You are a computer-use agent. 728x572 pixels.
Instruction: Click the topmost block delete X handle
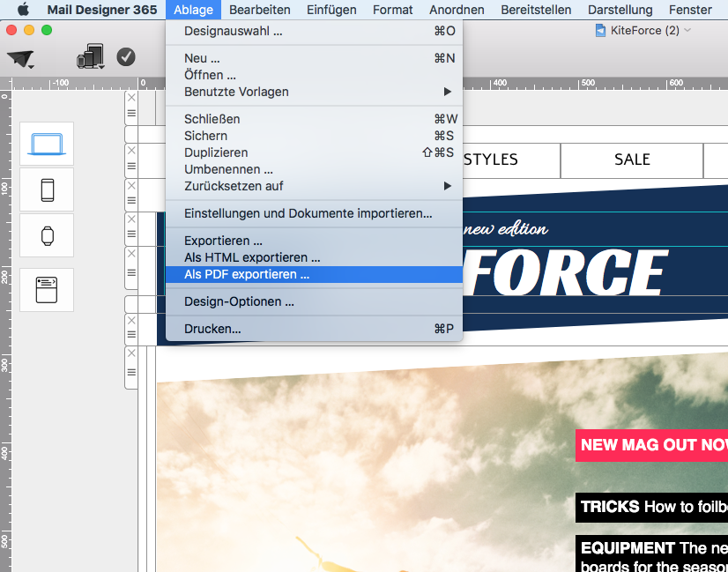tap(131, 98)
